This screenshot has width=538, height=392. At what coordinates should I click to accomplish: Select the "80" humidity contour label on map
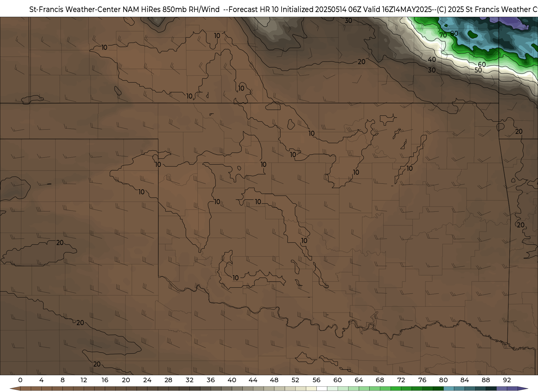(454, 33)
